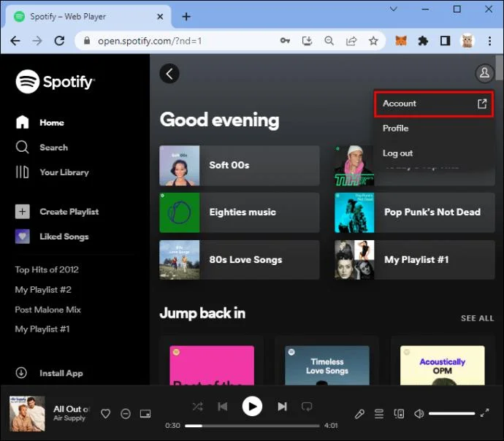
Task: Click SEE ALL next to Jump back in
Action: click(x=477, y=318)
